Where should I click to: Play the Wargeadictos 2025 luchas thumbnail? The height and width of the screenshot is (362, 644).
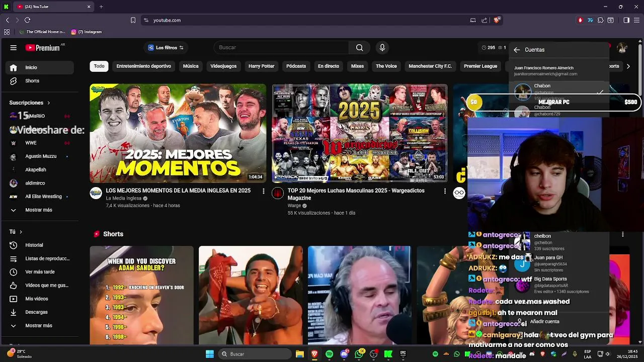tap(359, 133)
